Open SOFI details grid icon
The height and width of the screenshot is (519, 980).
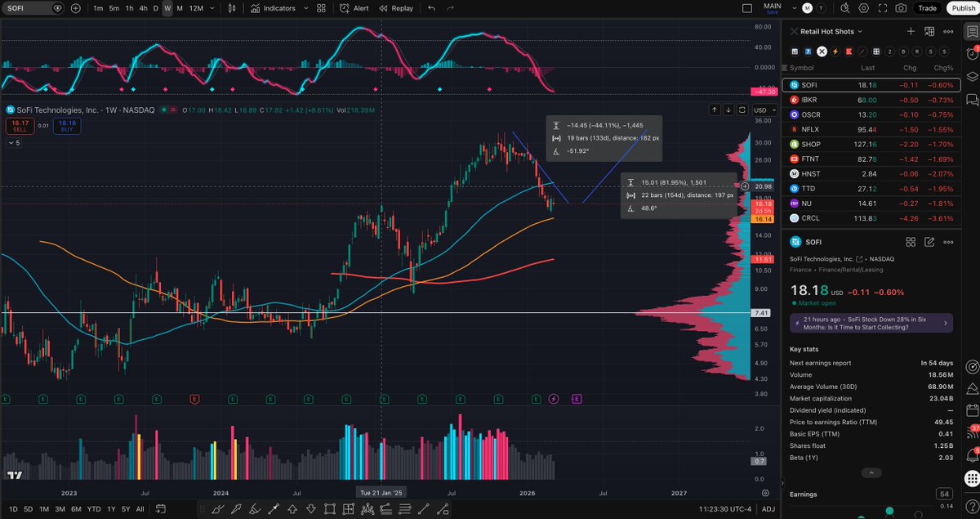click(911, 242)
